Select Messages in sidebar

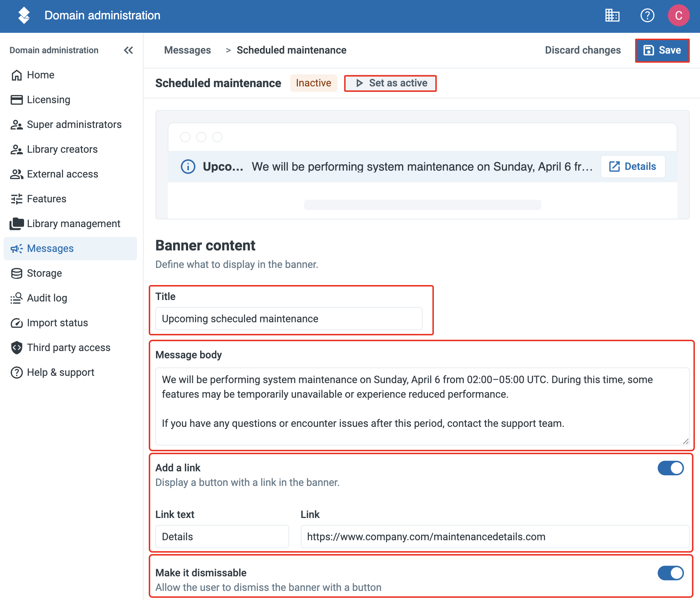point(70,248)
